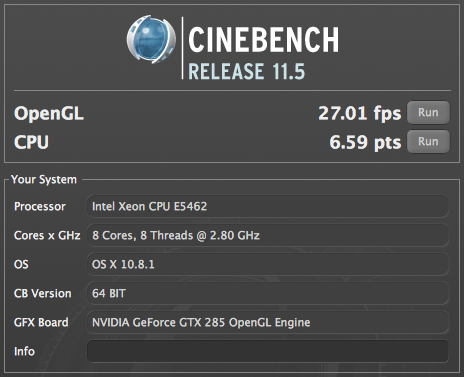The height and width of the screenshot is (377, 464).
Task: Run the OpenGL benchmark test
Action: click(428, 113)
